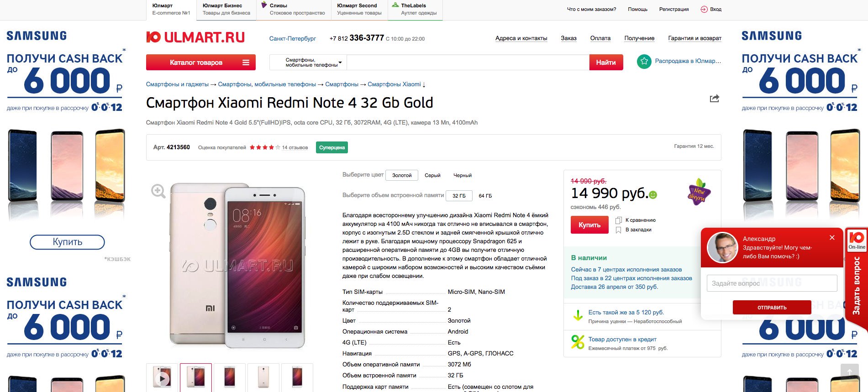Click the share icon near product title
The height and width of the screenshot is (392, 868).
pyautogui.click(x=714, y=98)
